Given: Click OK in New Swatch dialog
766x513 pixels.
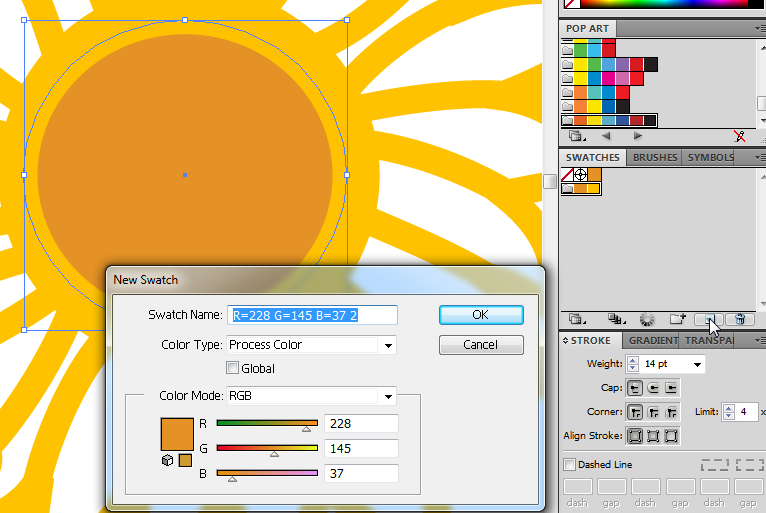Looking at the screenshot, I should 480,314.
